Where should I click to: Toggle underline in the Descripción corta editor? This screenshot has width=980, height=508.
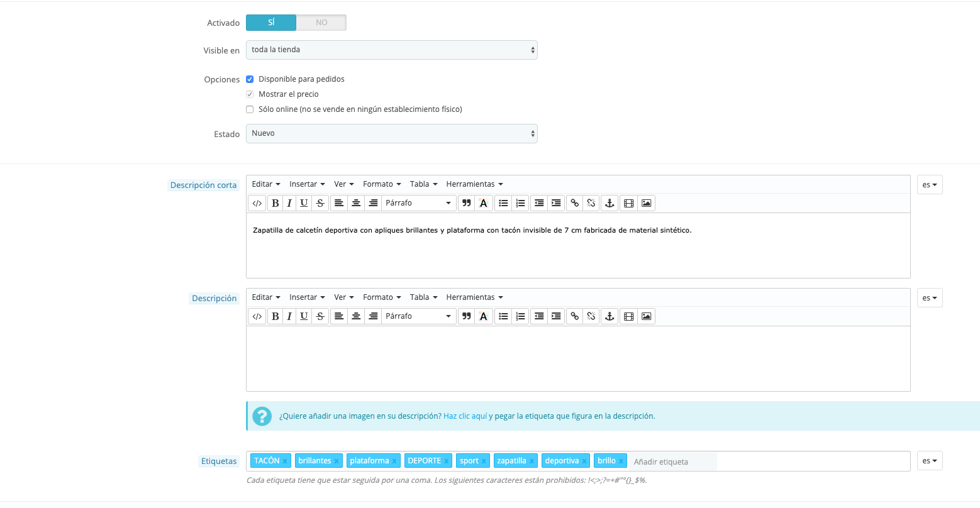click(x=304, y=203)
